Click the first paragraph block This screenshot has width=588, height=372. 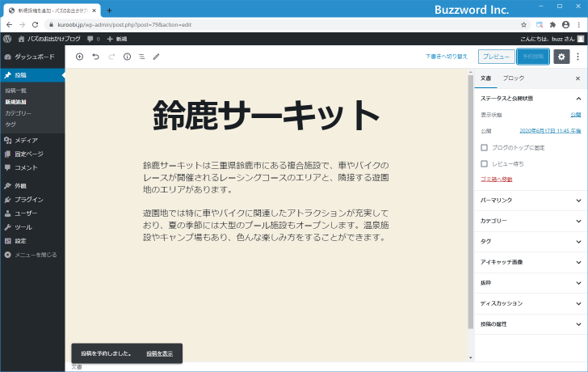(266, 177)
